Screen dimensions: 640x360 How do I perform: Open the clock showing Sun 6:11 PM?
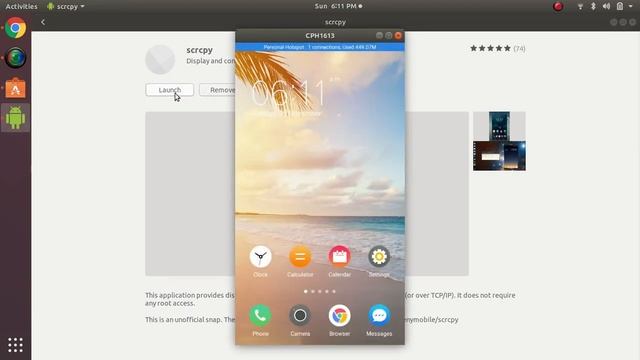pos(338,6)
